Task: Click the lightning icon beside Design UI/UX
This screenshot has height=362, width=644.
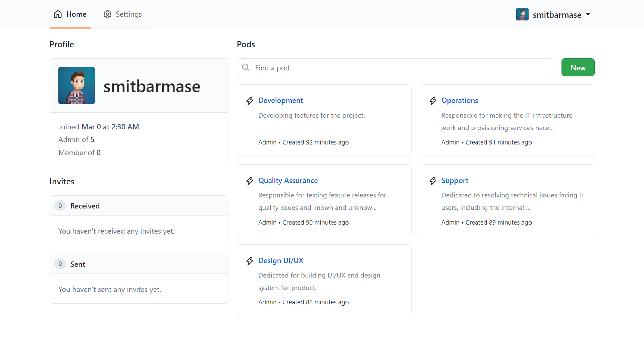Action: coord(250,261)
